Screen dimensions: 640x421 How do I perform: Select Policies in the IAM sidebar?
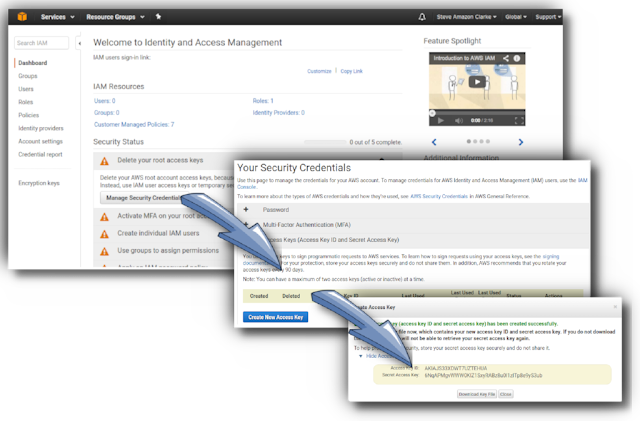point(29,115)
